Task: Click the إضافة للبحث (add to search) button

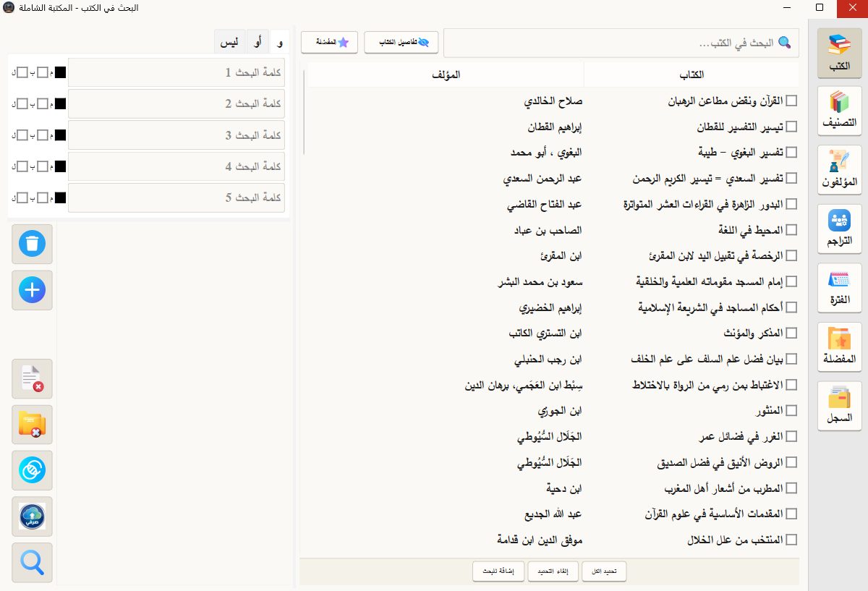Action: coord(499,571)
